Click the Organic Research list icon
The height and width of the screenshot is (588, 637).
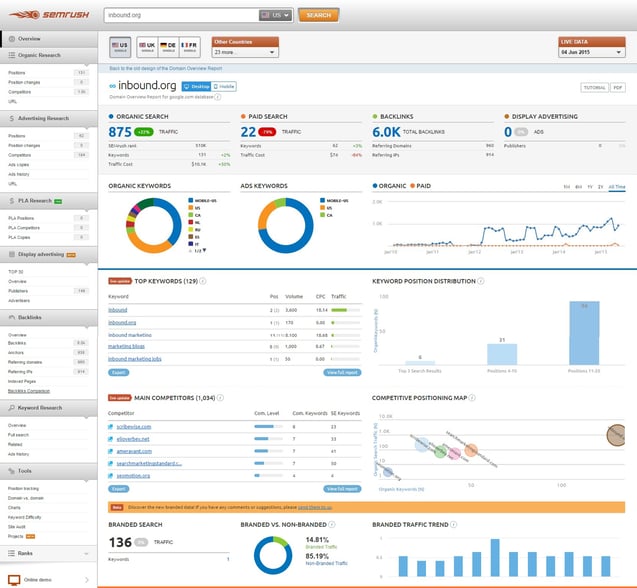(12, 55)
